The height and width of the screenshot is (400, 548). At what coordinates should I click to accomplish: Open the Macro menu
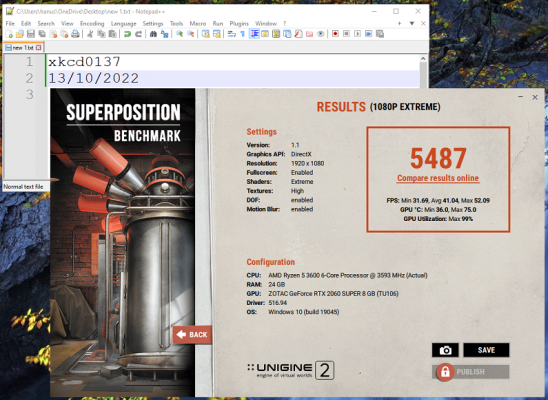[x=198, y=23]
